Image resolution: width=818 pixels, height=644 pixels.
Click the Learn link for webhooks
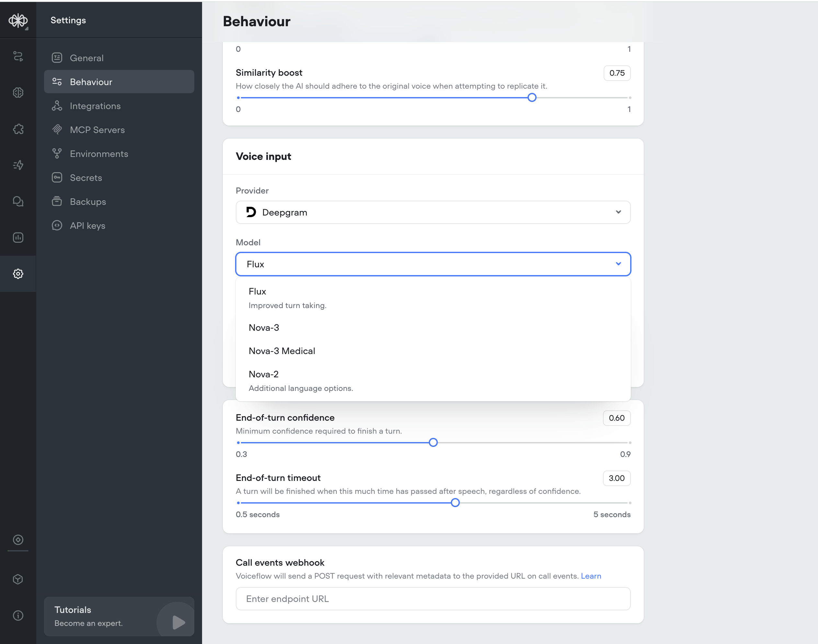591,576
